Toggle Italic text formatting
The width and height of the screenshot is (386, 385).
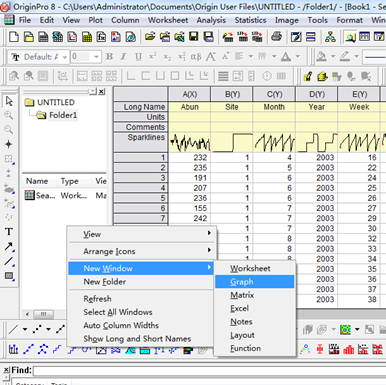point(123,57)
